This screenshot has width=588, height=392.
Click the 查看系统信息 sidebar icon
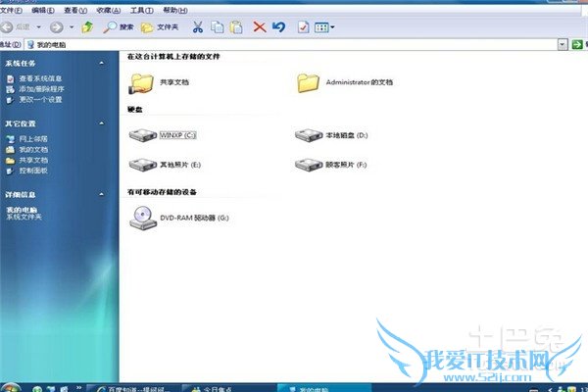point(10,78)
